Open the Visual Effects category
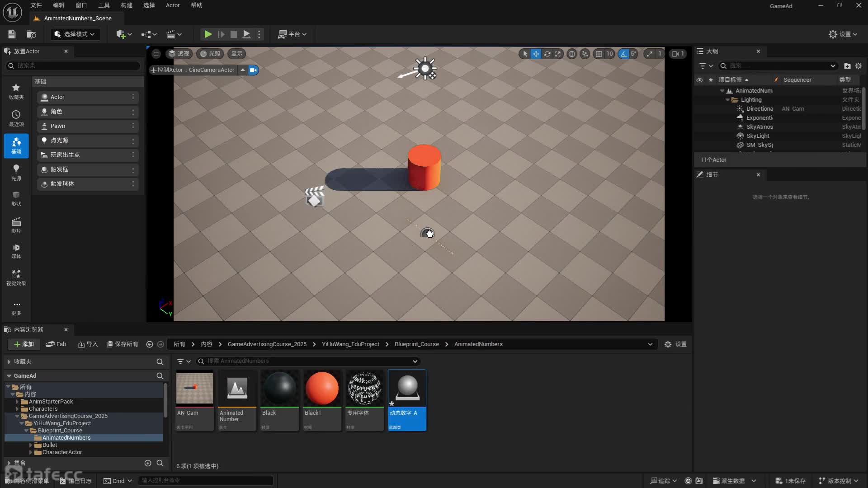 (16, 277)
